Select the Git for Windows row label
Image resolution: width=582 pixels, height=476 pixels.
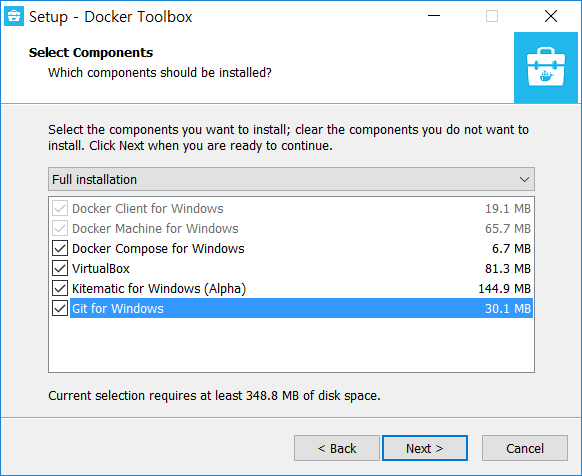click(118, 309)
